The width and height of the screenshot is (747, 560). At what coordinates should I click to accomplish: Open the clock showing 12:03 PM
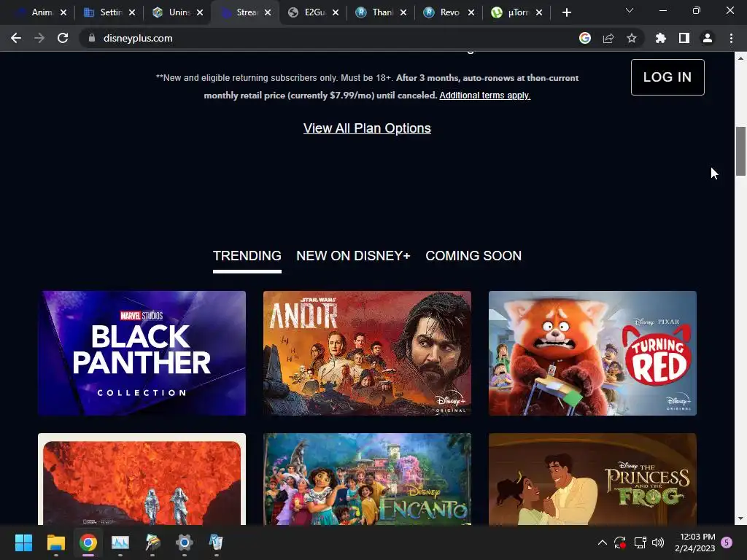(695, 542)
